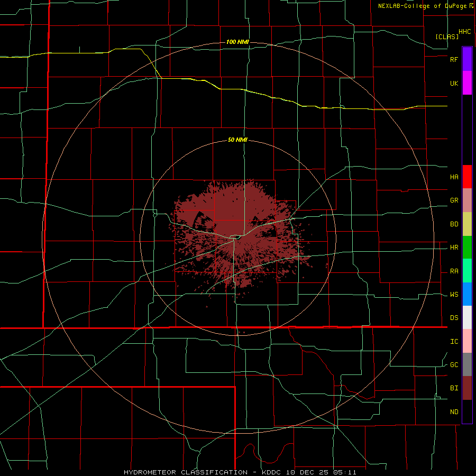Click the magenta UK color swatch
Screen dimensions: 476x476
click(x=467, y=83)
